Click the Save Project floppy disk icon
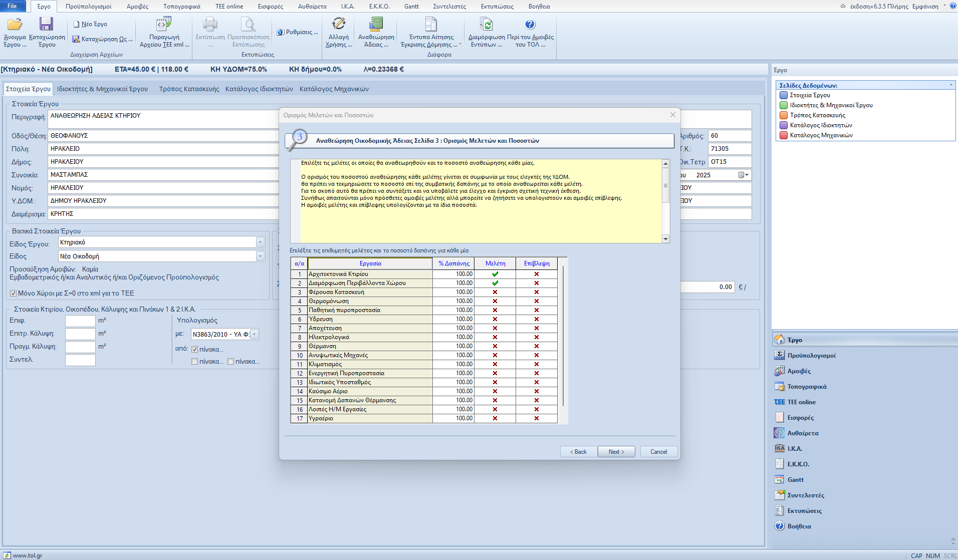958x560 pixels. click(47, 25)
